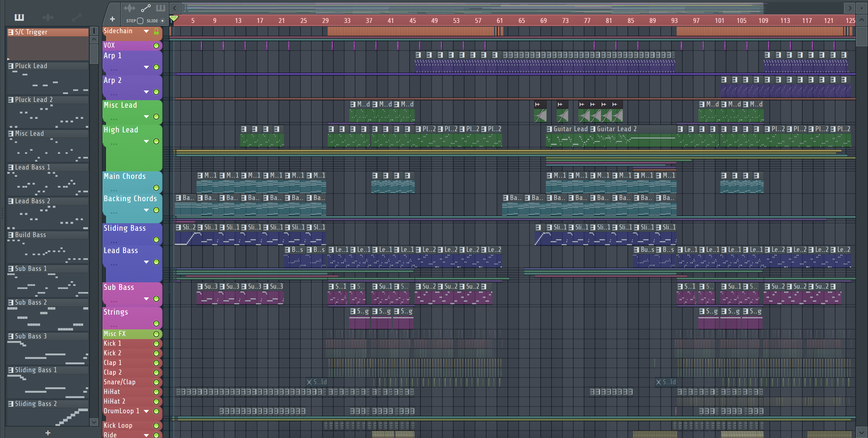
Task: Click the S/C Trigger pattern icon
Action: [x=11, y=32]
